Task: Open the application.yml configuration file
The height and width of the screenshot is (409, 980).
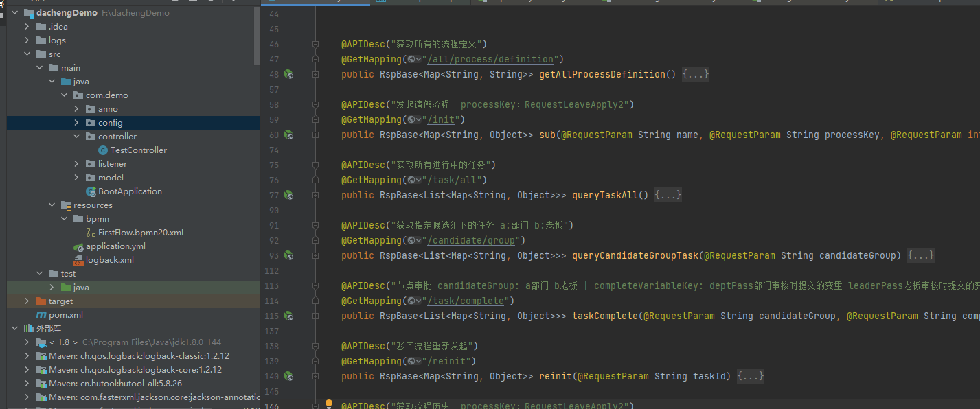Action: 115,246
